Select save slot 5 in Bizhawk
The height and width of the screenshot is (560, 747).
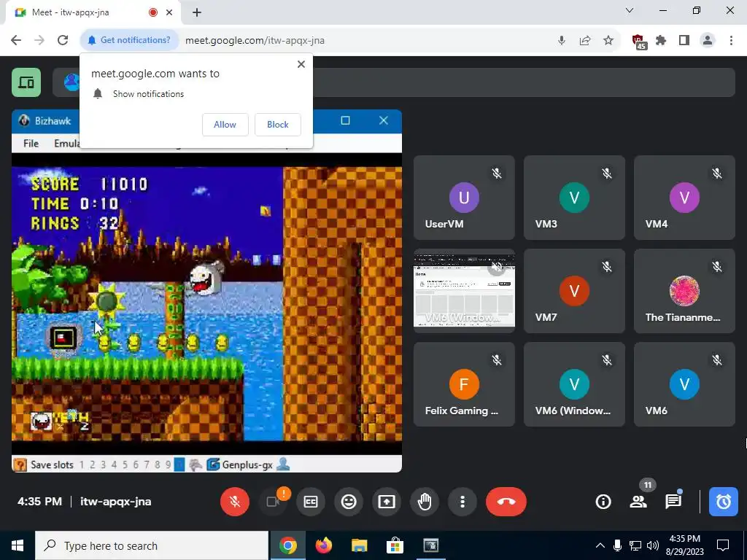[125, 464]
